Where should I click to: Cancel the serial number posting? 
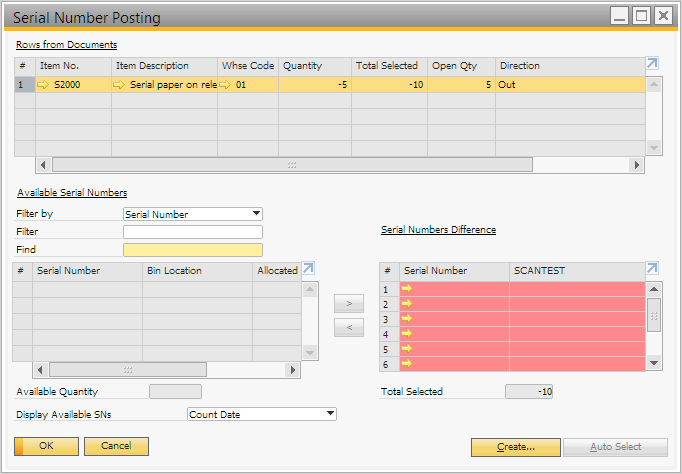[x=116, y=446]
